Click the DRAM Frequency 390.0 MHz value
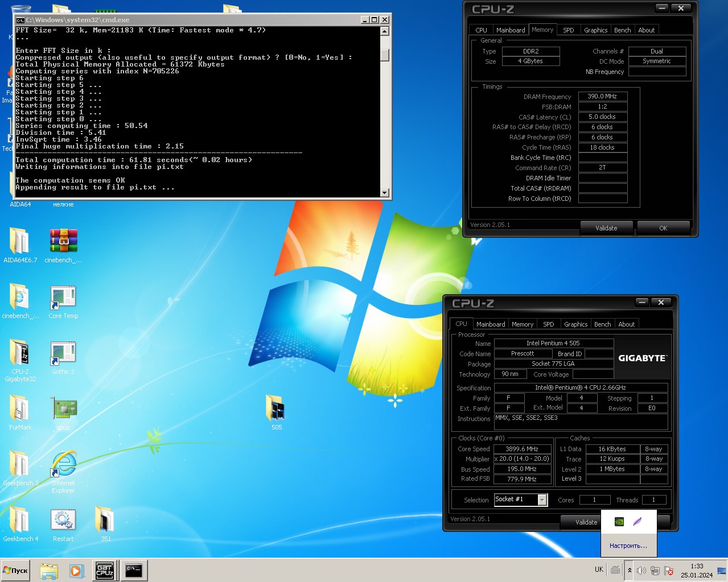728x582 pixels. pyautogui.click(x=603, y=97)
